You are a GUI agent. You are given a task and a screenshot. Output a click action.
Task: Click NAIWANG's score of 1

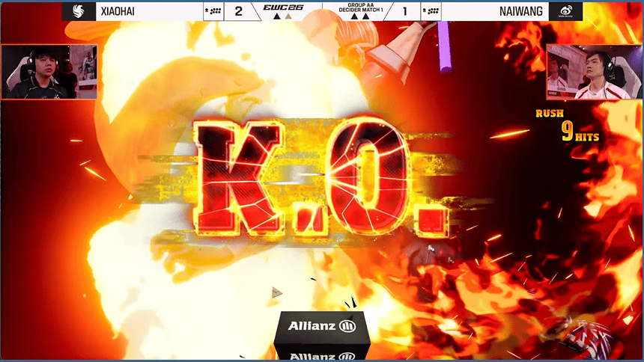pyautogui.click(x=404, y=11)
